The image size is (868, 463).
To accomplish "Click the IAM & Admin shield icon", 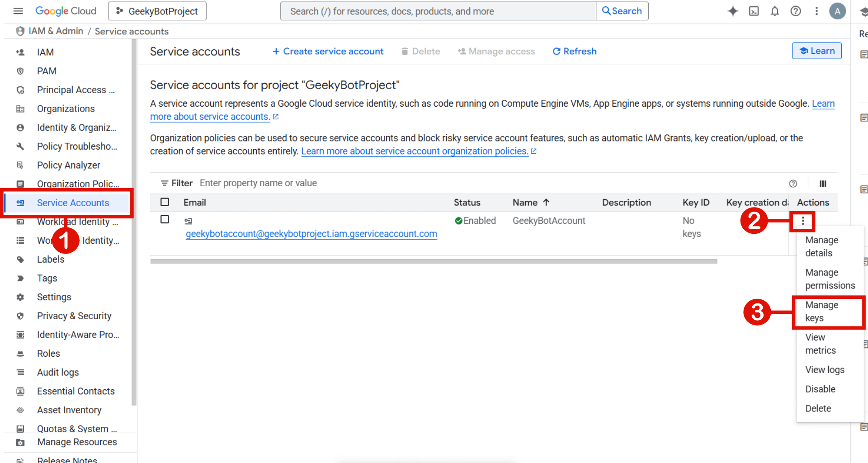I will click(20, 31).
